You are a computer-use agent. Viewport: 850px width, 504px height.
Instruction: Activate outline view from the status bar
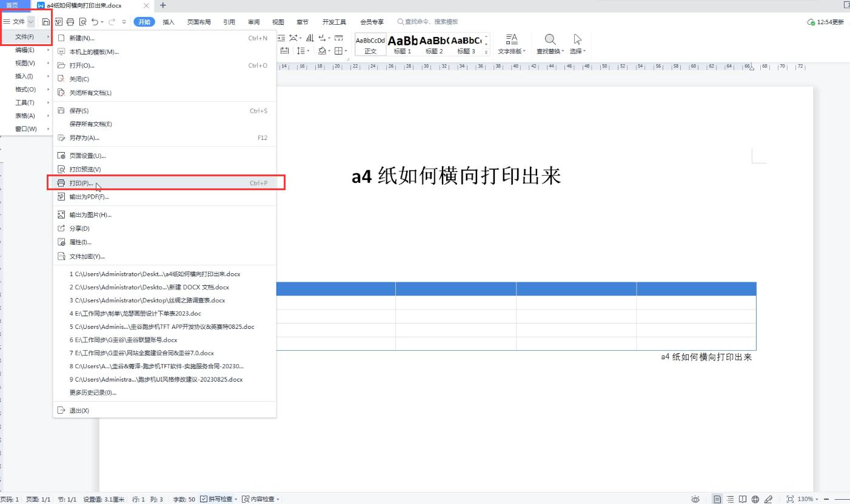point(731,499)
